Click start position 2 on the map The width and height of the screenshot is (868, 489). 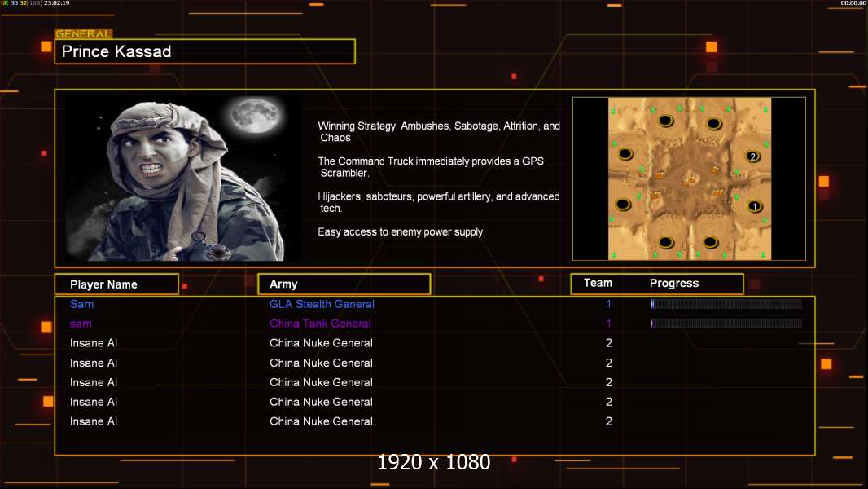pyautogui.click(x=752, y=156)
